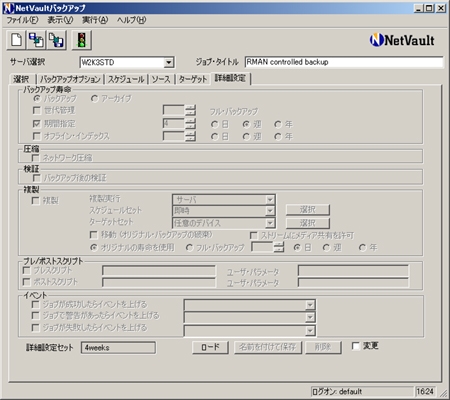Open the 表示(V) menu
The height and width of the screenshot is (400, 450).
coord(60,20)
